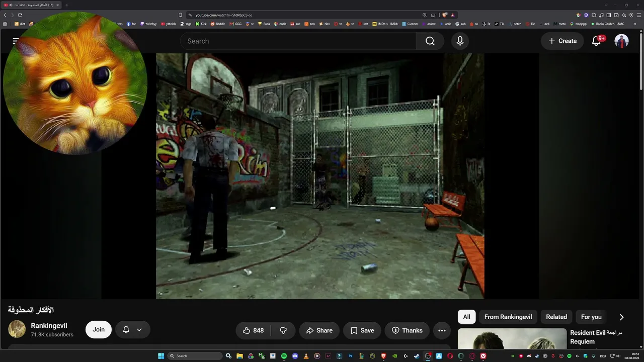This screenshot has width=644, height=362.
Task: Open the Radio Garden bookmark
Action: tap(607, 24)
